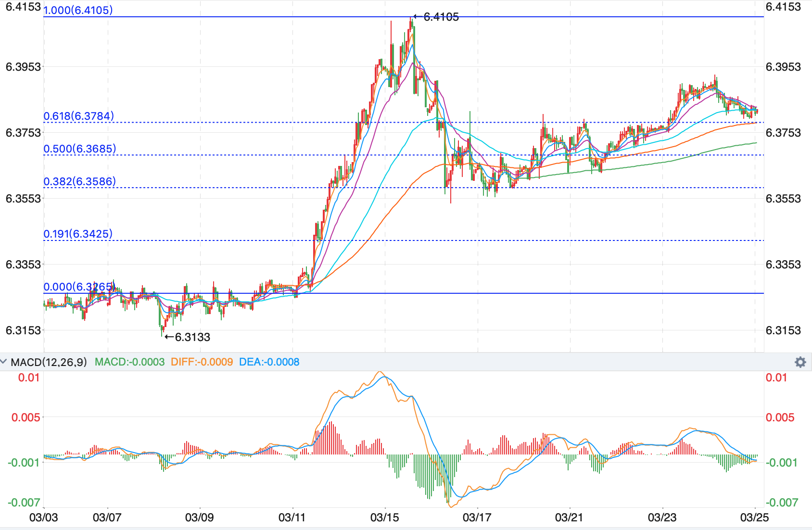812x530 pixels.
Task: Click left price axis label 6.3553
Action: (x=23, y=199)
